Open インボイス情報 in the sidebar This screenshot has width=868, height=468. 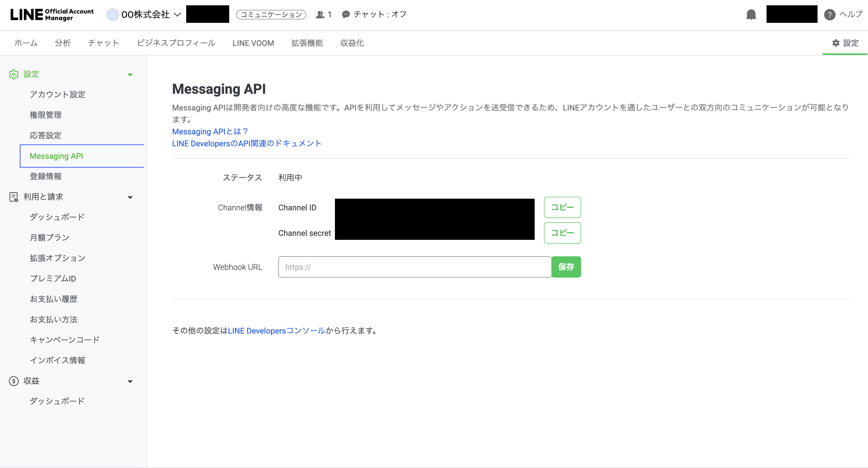click(58, 360)
